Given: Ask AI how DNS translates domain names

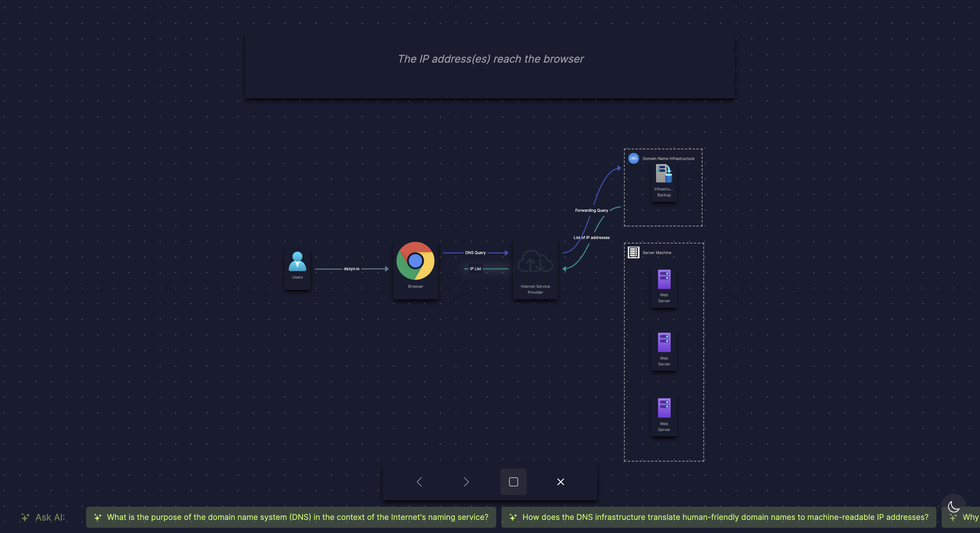Looking at the screenshot, I should tap(719, 517).
